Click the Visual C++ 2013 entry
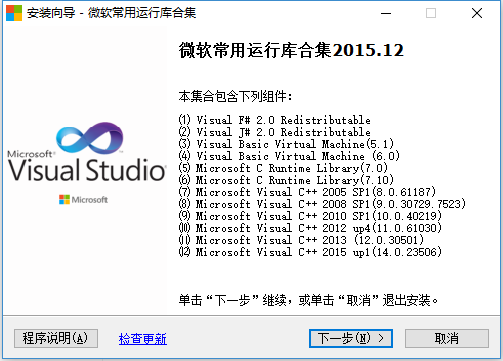This screenshot has height=361, width=503. coord(301,240)
